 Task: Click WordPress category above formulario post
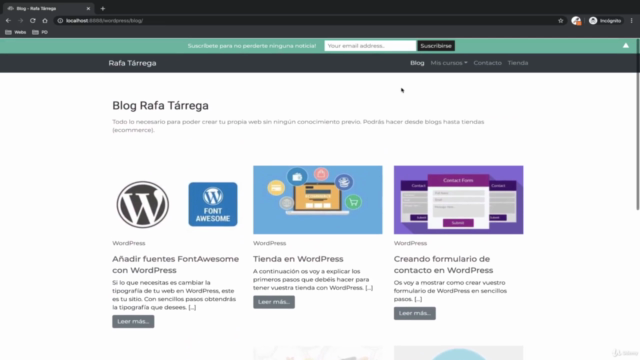[410, 243]
